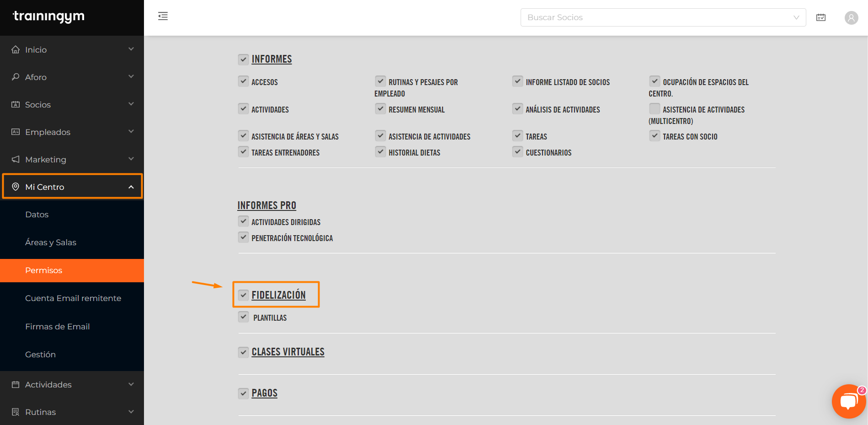Open the chat support bubble

tap(849, 401)
